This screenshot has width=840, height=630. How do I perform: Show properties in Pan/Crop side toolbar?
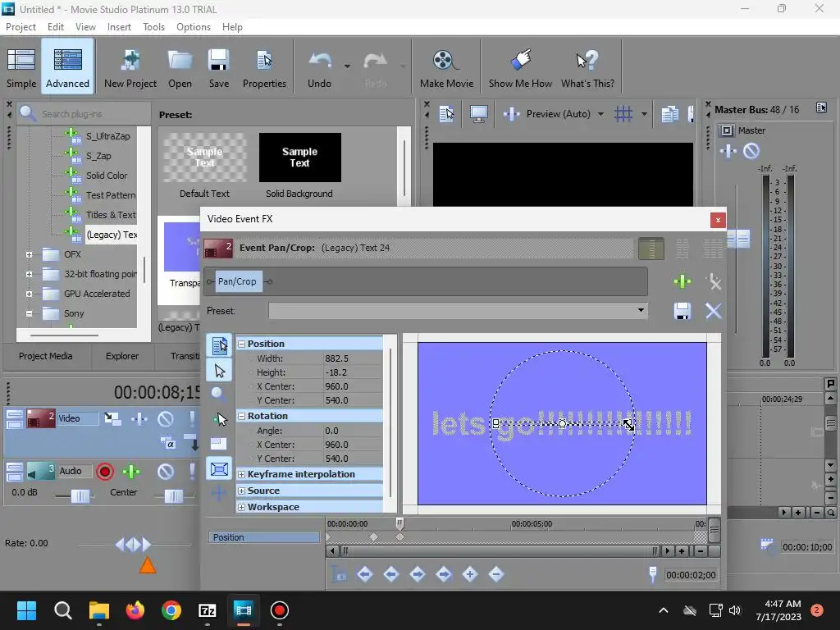pos(219,345)
